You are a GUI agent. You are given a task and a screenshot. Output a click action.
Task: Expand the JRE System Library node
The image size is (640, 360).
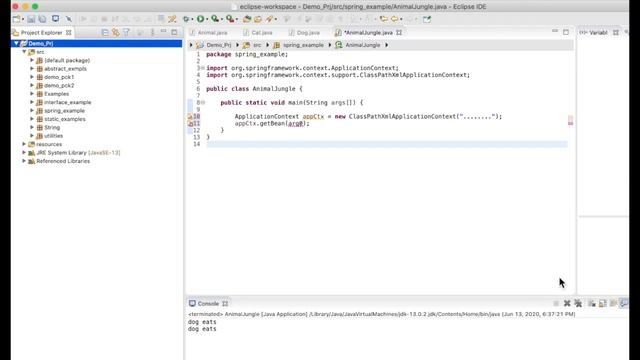click(24, 153)
